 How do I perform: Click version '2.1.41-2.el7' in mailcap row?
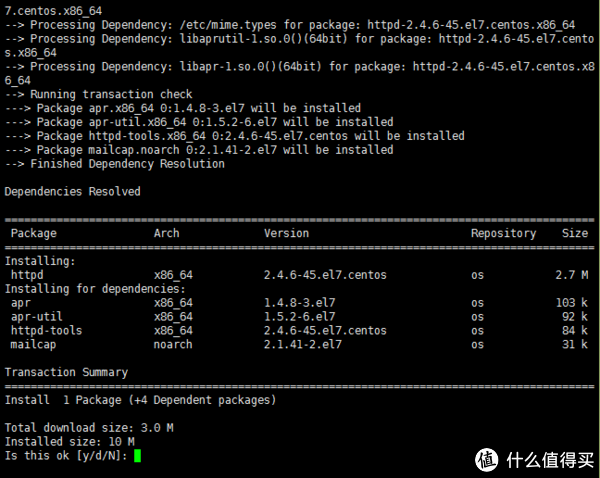click(303, 344)
